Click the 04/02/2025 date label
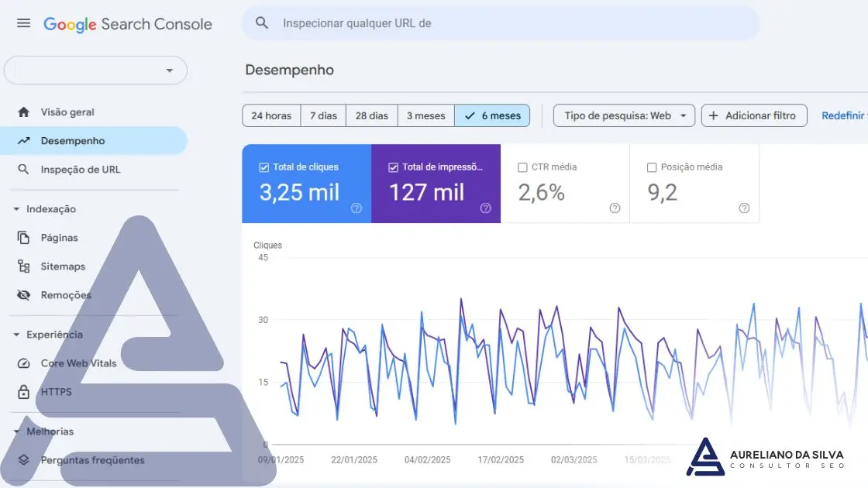Image resolution: width=868 pixels, height=488 pixels. tap(427, 460)
